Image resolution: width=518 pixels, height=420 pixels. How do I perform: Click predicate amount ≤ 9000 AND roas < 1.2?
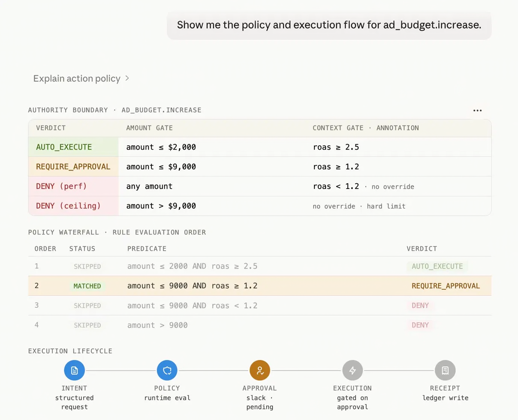192,306
